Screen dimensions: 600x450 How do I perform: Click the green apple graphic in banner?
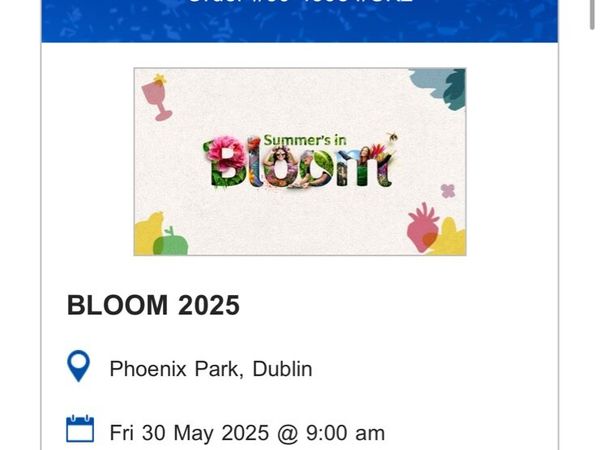click(170, 242)
